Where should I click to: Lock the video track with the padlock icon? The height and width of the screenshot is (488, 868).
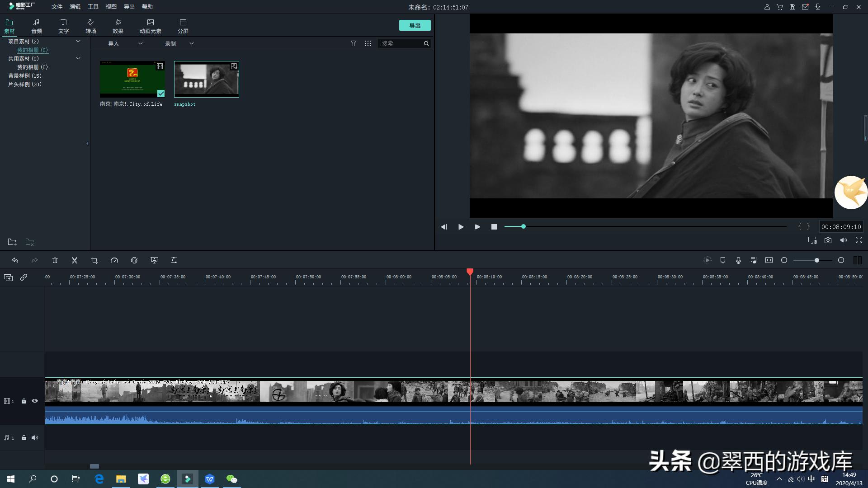[24, 401]
